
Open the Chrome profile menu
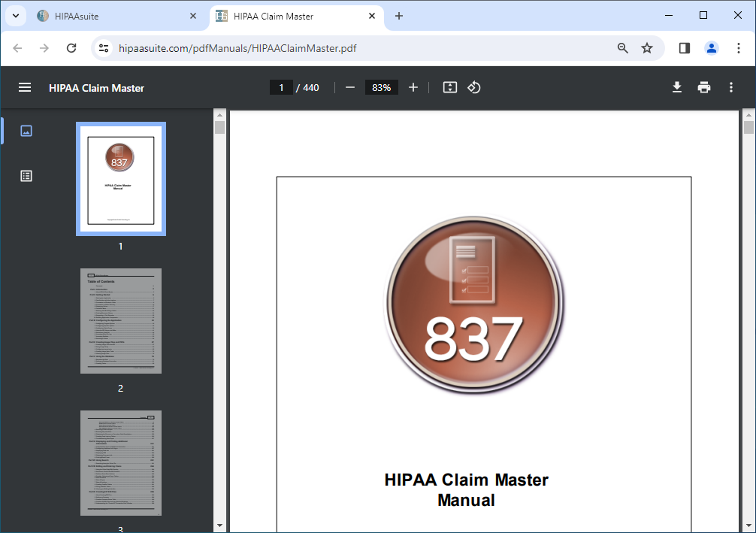pyautogui.click(x=711, y=48)
